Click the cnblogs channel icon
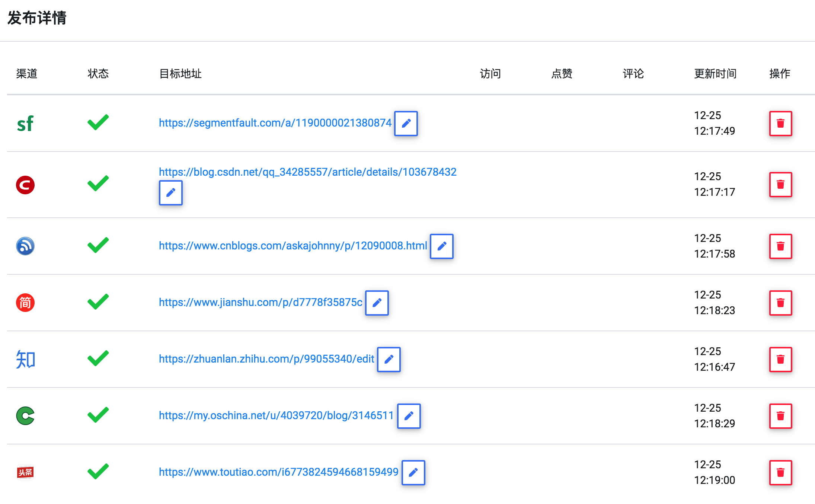Viewport: 815px width, 504px height. tap(25, 246)
